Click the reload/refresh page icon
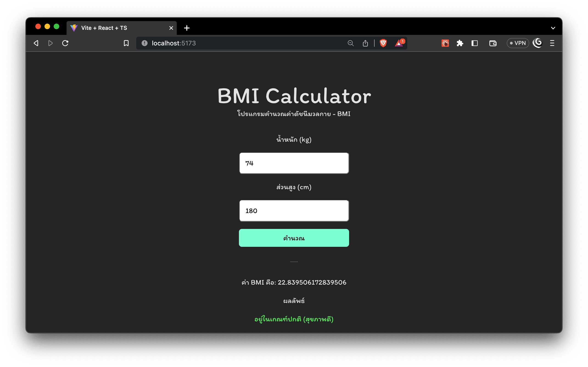Viewport: 588px width, 367px height. [x=65, y=43]
